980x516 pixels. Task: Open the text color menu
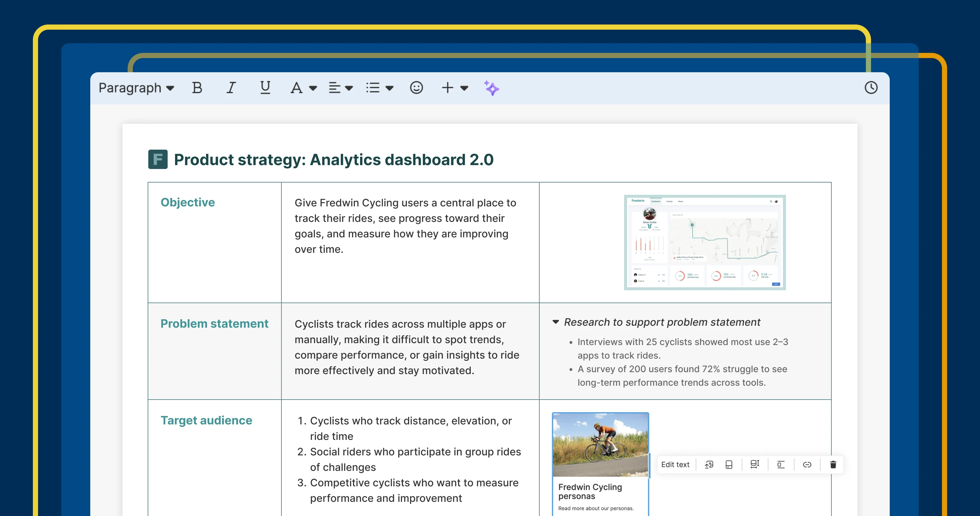[302, 88]
